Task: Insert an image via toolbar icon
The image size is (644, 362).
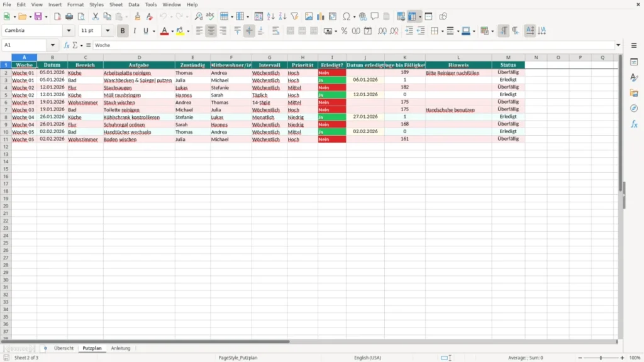Action: click(309, 16)
